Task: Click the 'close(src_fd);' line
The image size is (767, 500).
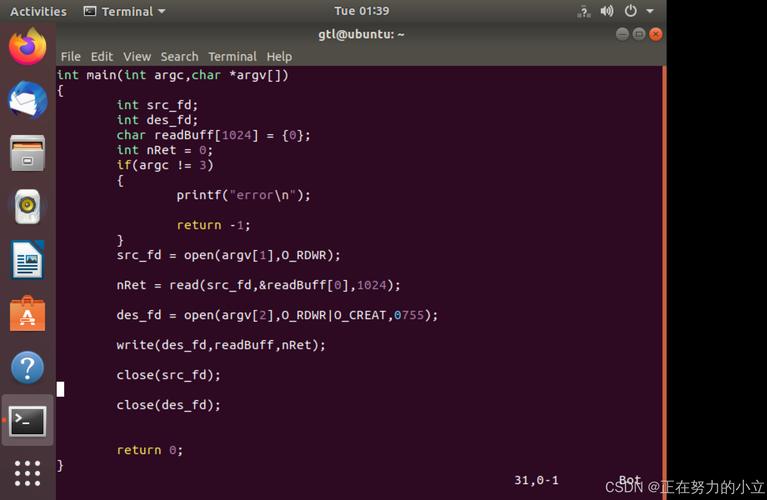Action: [x=168, y=375]
